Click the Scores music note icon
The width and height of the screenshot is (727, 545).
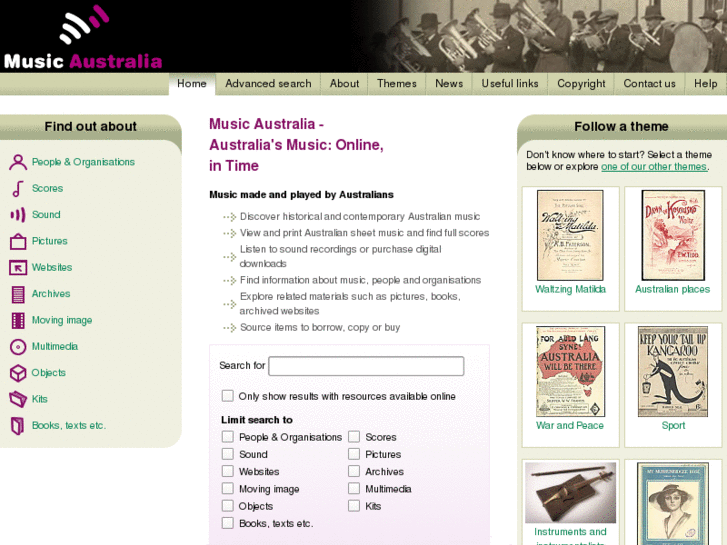(x=18, y=188)
